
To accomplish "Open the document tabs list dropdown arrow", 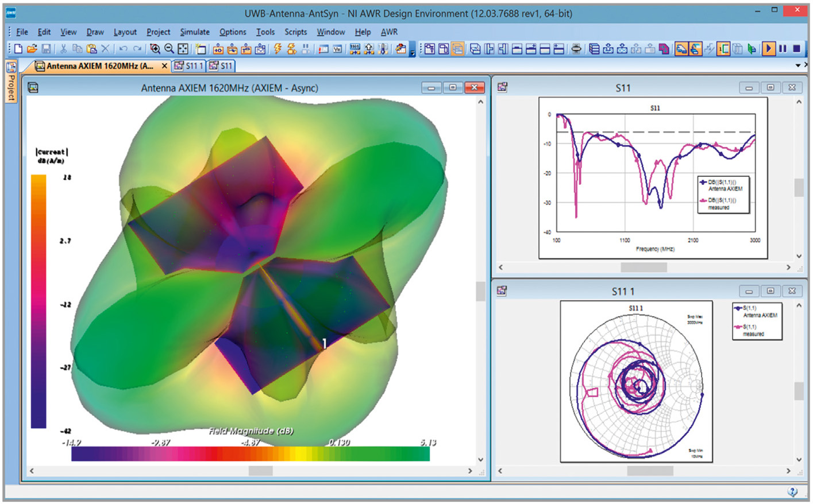I will 797,66.
